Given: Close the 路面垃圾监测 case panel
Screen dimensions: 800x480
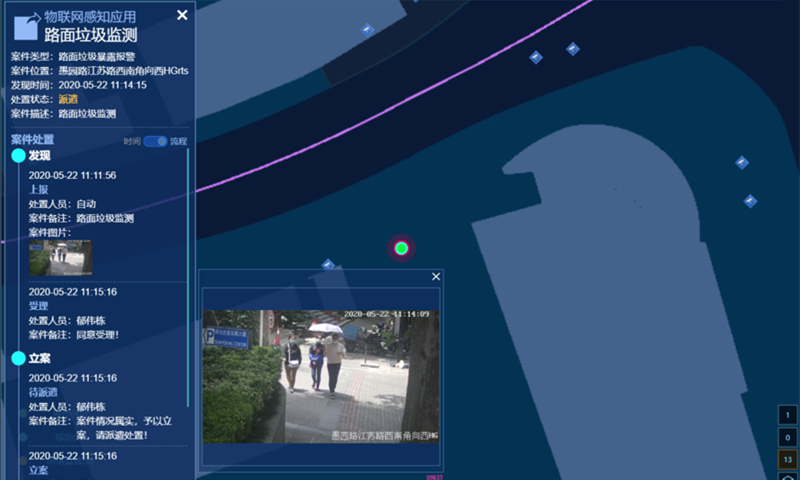Looking at the screenshot, I should [182, 15].
